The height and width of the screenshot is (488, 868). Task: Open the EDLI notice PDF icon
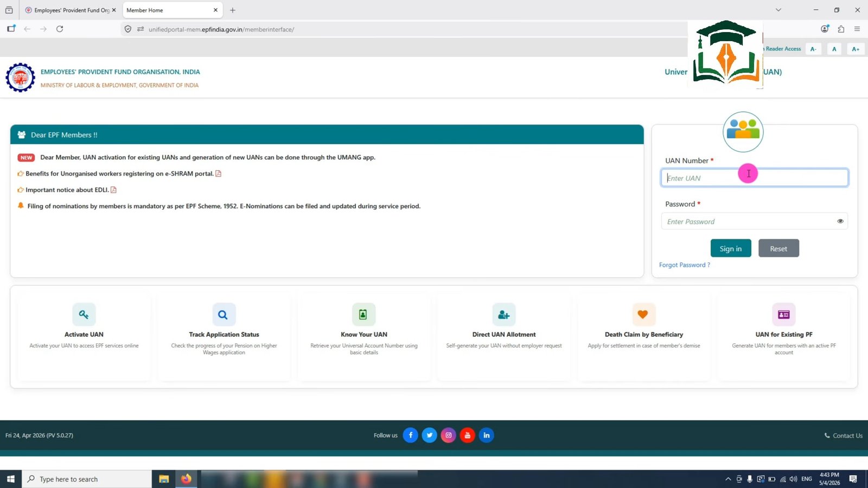pos(113,190)
